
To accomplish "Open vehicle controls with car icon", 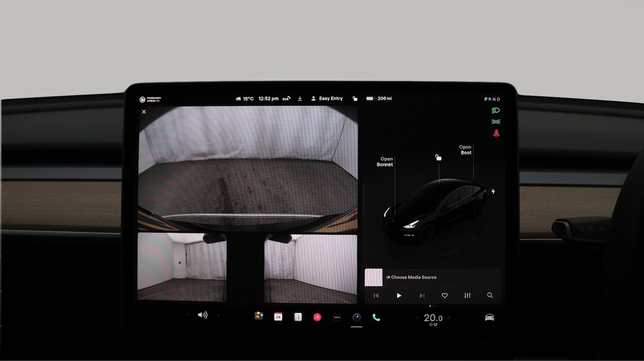I will [489, 318].
